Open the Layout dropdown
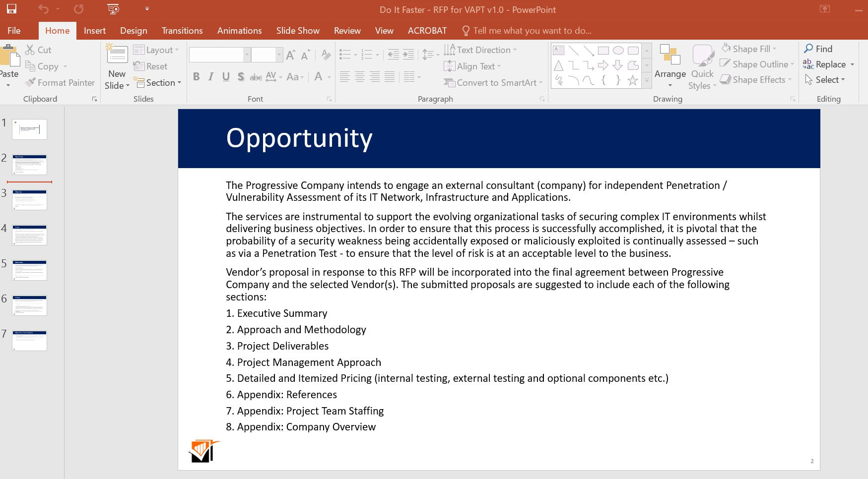This screenshot has height=479, width=868. [x=156, y=50]
